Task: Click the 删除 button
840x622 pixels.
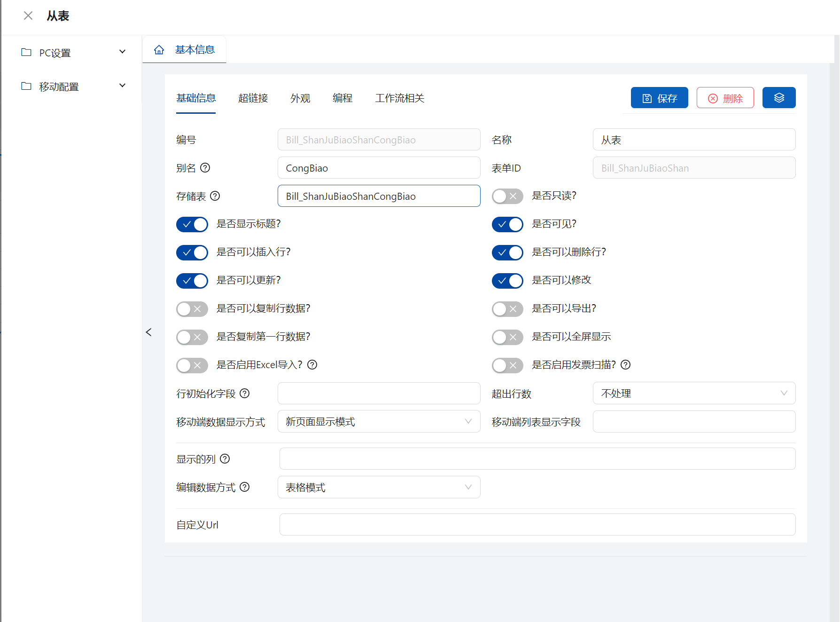Action: coord(725,98)
